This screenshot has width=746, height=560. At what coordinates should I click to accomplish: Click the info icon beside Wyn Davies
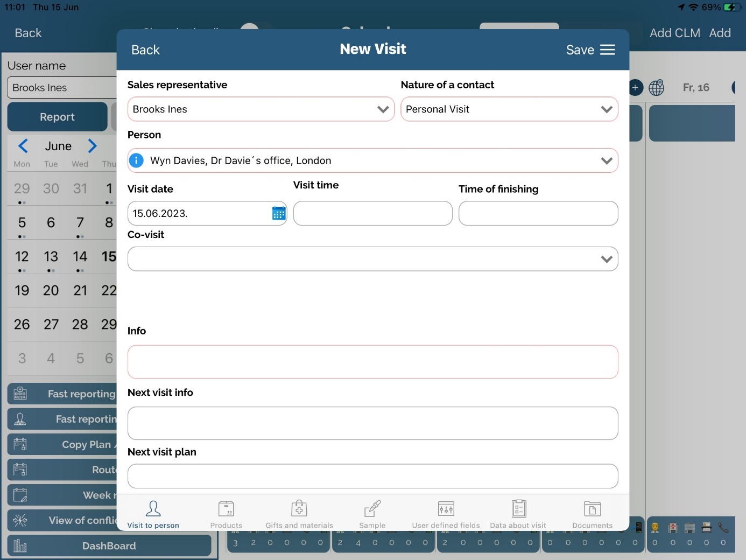click(x=137, y=160)
